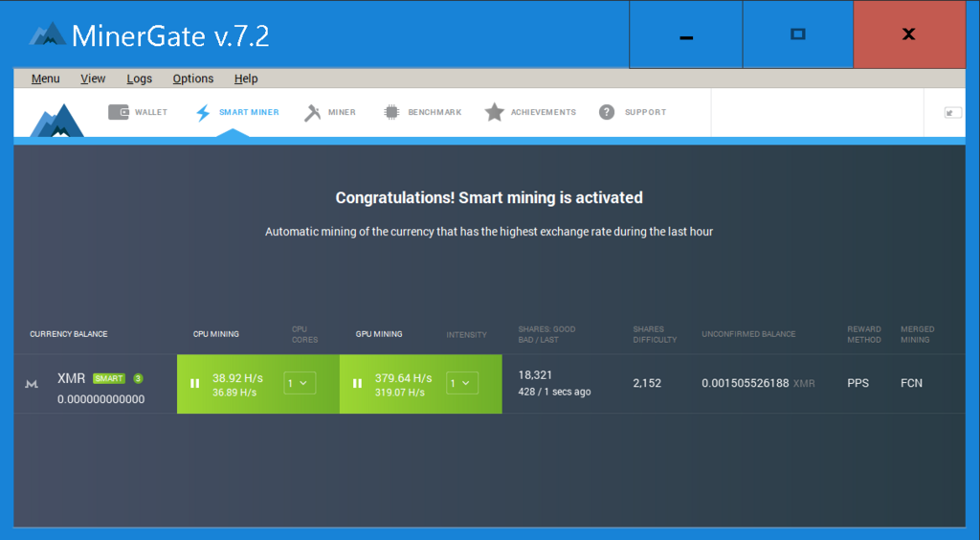The image size is (980, 540).
Task: Open the View menu
Action: pos(93,79)
